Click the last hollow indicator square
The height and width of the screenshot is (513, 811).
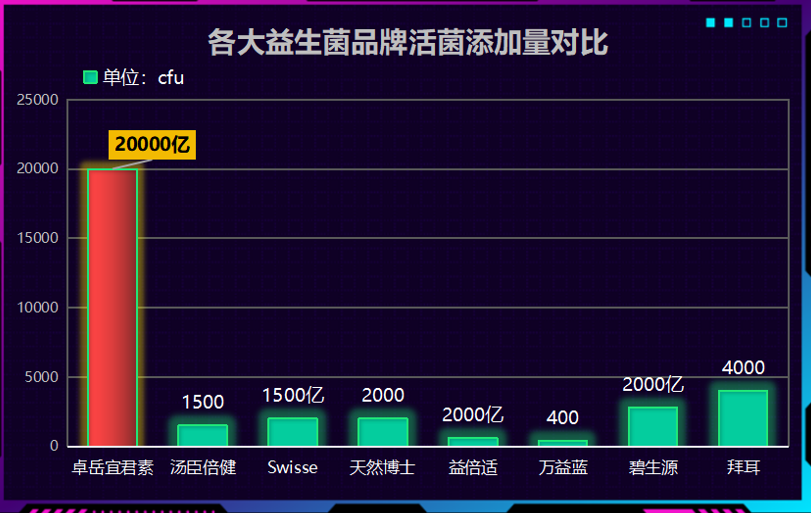(783, 23)
